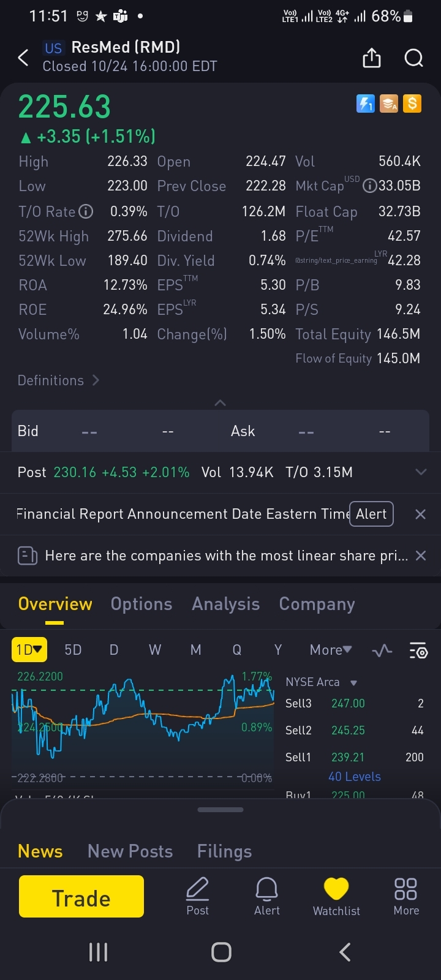Open search with the magnifier icon
The height and width of the screenshot is (980, 441).
[x=414, y=58]
